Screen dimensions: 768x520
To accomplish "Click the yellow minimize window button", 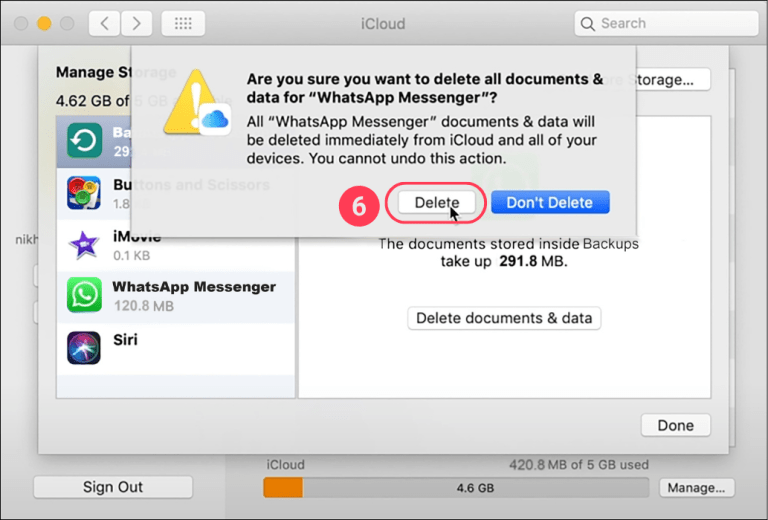I will [44, 23].
